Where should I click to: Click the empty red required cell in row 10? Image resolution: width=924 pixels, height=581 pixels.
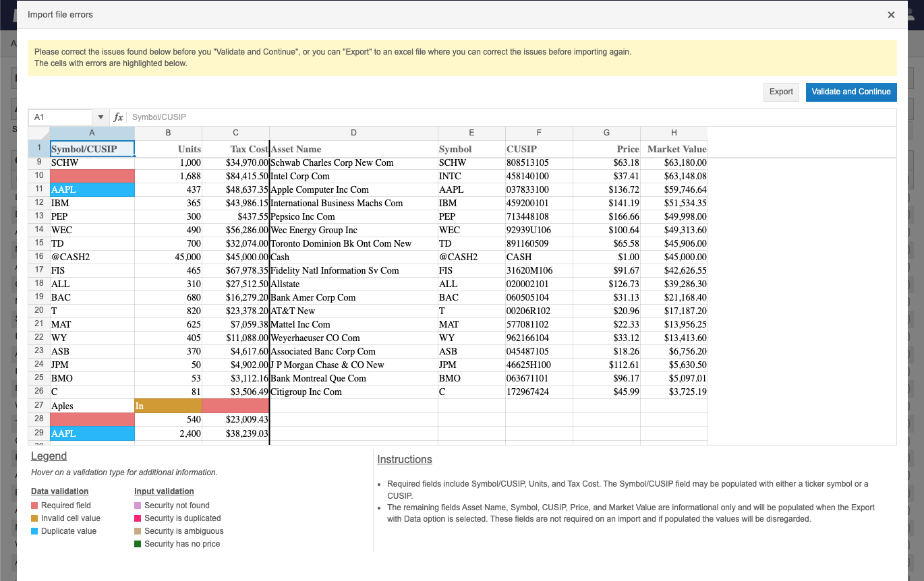[92, 176]
